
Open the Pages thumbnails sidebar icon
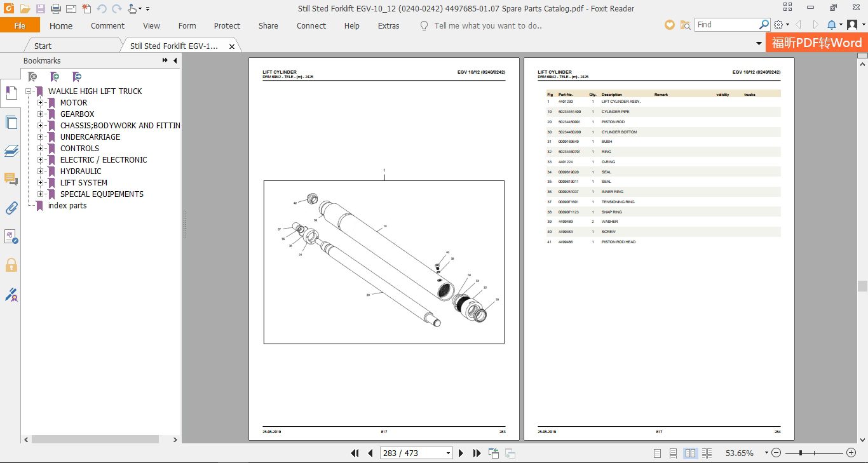click(x=11, y=123)
